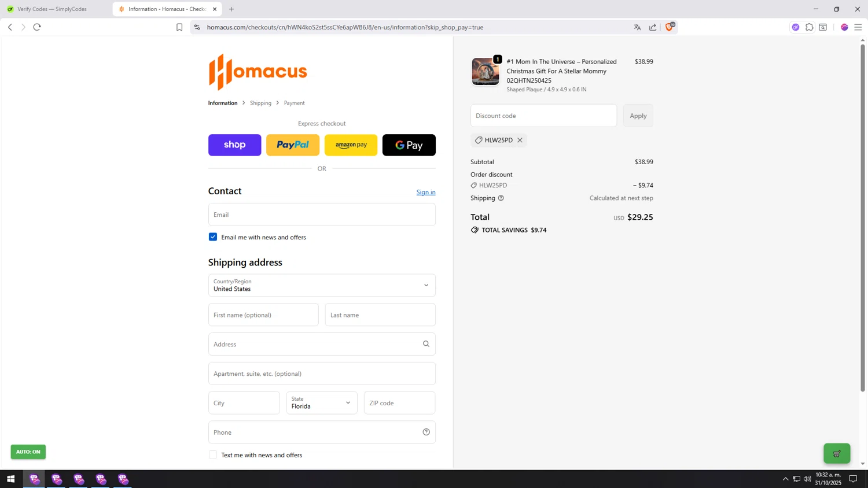Click the HLW25PD applied code tag
The height and width of the screenshot is (488, 868).
(x=498, y=140)
